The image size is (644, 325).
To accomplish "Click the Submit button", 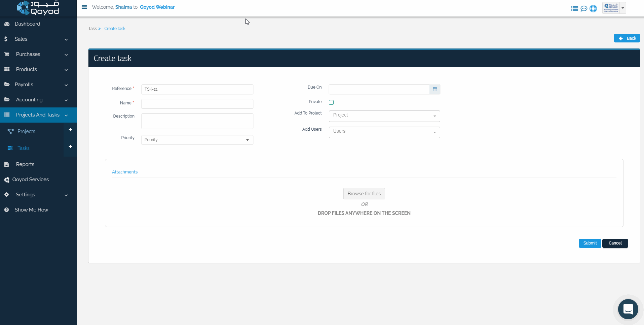I will pyautogui.click(x=590, y=243).
